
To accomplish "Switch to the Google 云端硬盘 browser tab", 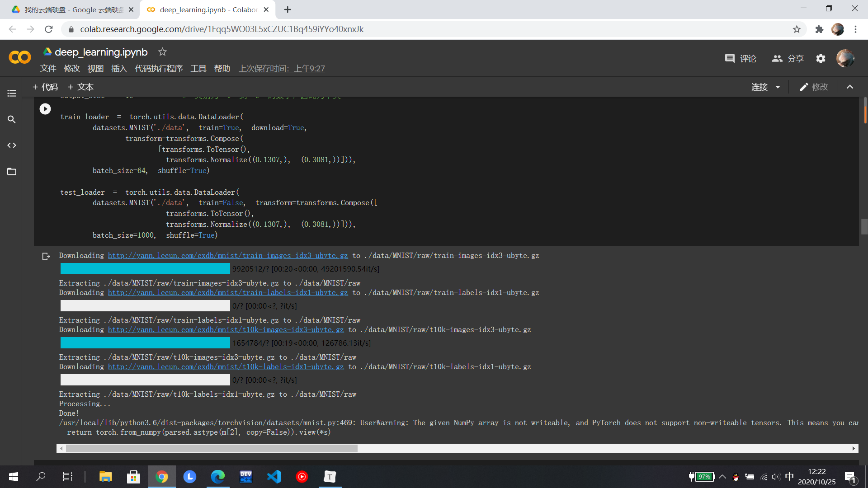I will (x=72, y=9).
